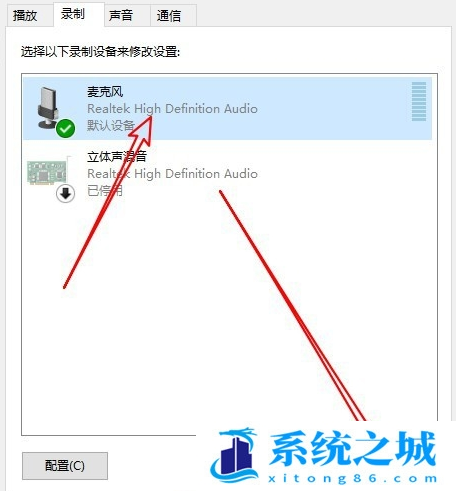Open the 声音 tab
Image resolution: width=456 pixels, height=491 pixels.
(x=121, y=15)
